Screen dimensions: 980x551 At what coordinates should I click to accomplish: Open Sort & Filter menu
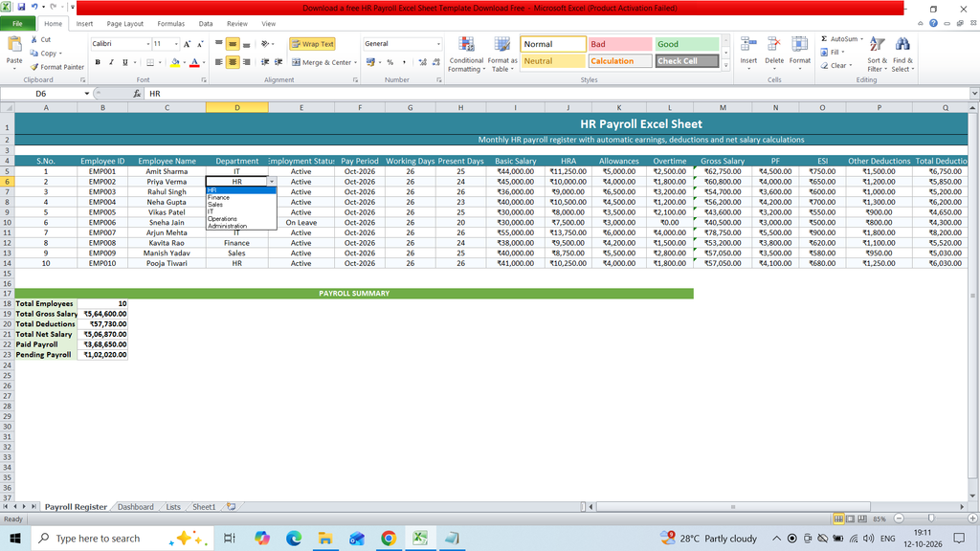point(877,55)
